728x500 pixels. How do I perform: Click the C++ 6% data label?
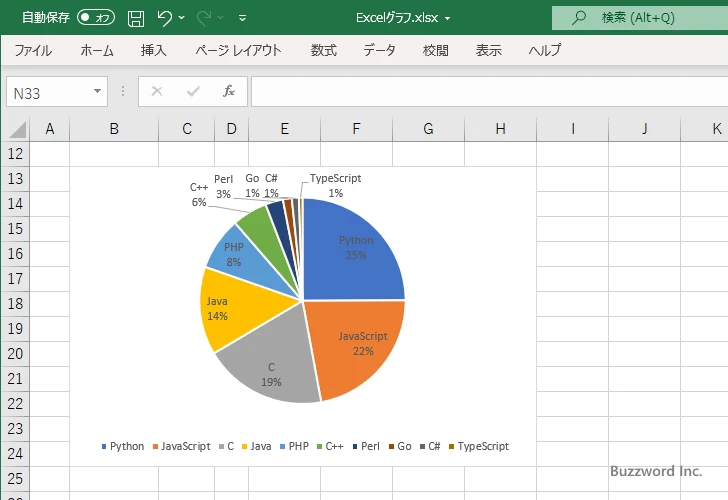199,194
